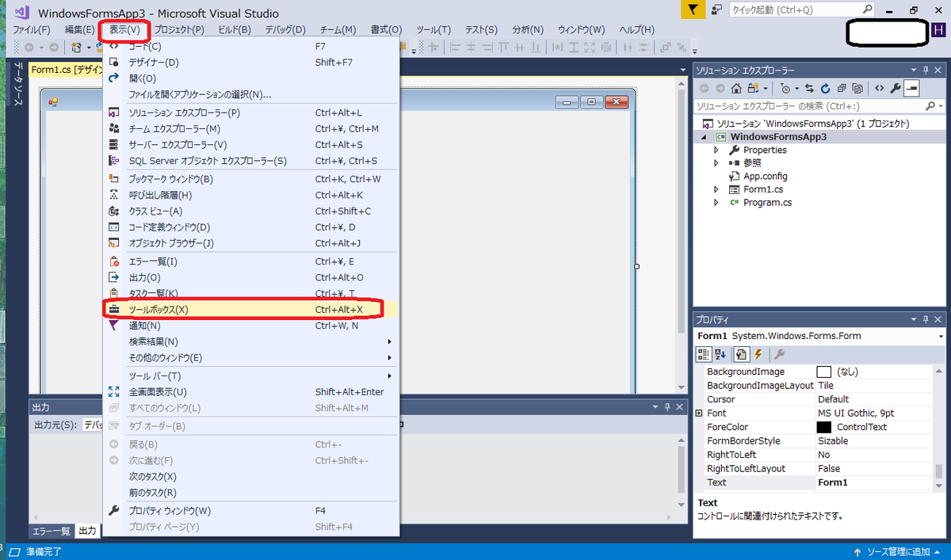This screenshot has height=560, width=951.
Task: Open the 検索結果(N) submenu
Action: coord(251,341)
